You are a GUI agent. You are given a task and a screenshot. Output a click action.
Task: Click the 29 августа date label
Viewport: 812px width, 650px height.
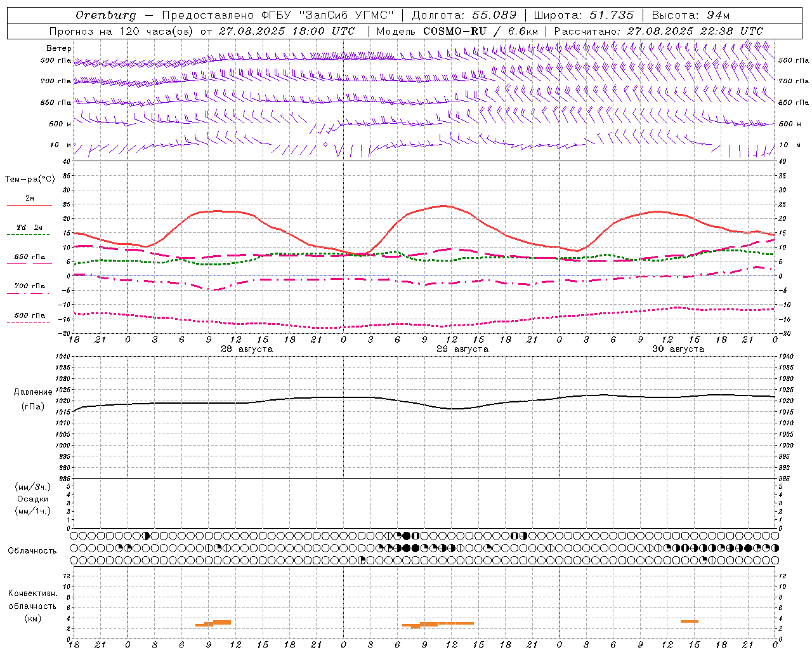tap(462, 349)
